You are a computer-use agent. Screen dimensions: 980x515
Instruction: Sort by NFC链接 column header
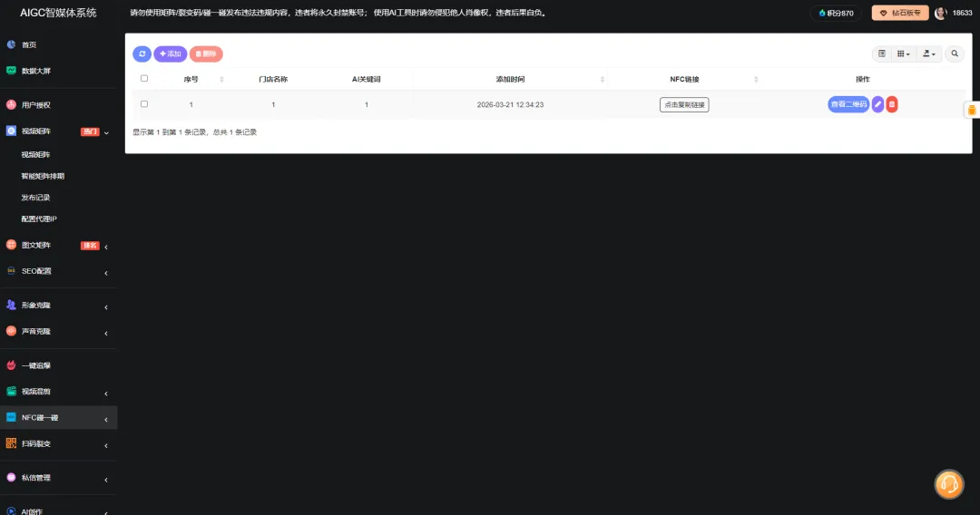684,79
